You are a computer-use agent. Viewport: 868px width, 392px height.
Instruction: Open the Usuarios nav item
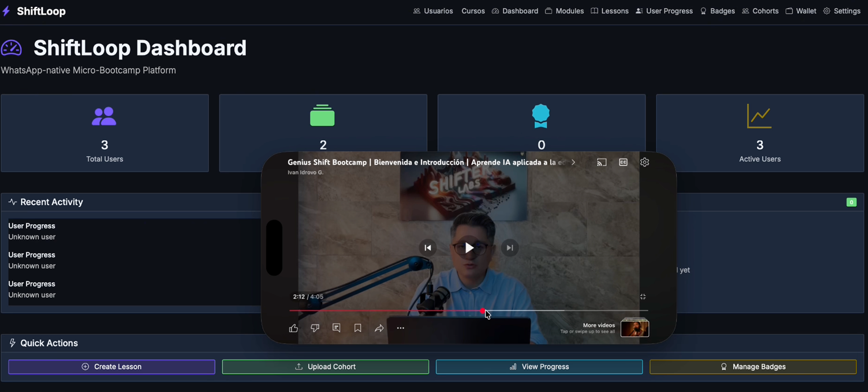tap(433, 11)
